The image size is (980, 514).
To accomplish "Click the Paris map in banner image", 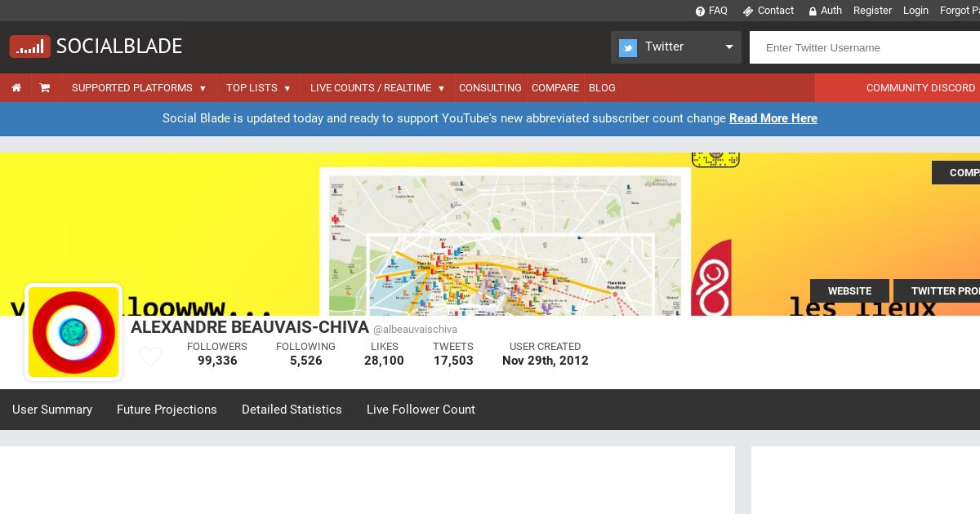I will 505,243.
